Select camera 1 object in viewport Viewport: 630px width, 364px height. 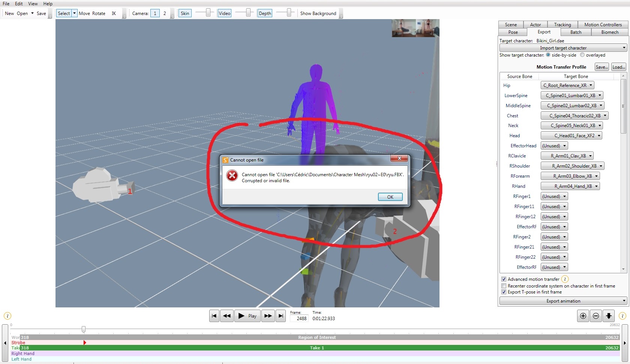point(103,185)
